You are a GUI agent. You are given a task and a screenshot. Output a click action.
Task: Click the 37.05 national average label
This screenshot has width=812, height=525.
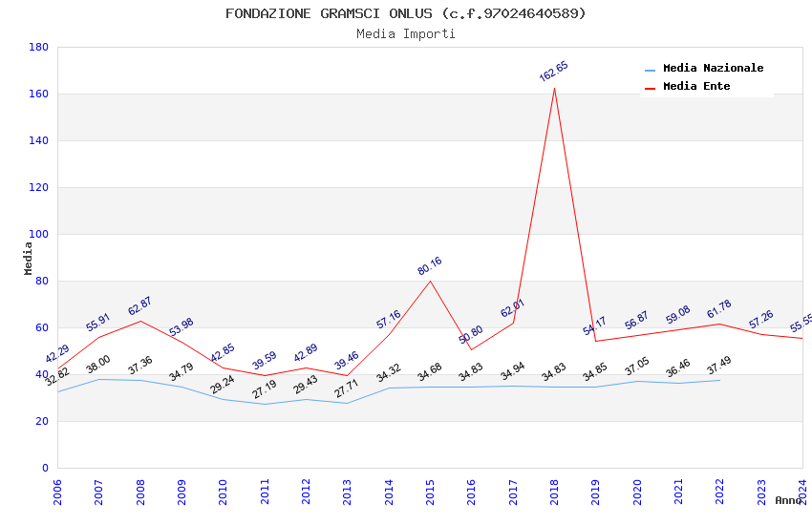tap(636, 367)
